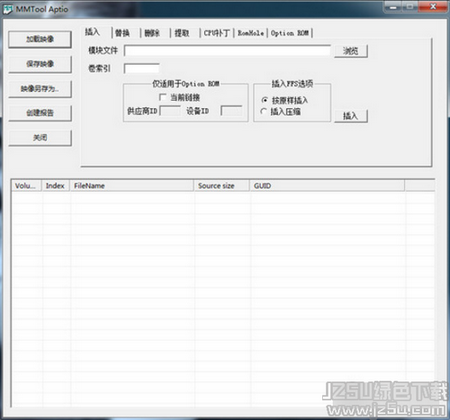Screen dimensions: 450x420
Task: Click the 映像另存为 (save image as) button
Action: pos(40,89)
